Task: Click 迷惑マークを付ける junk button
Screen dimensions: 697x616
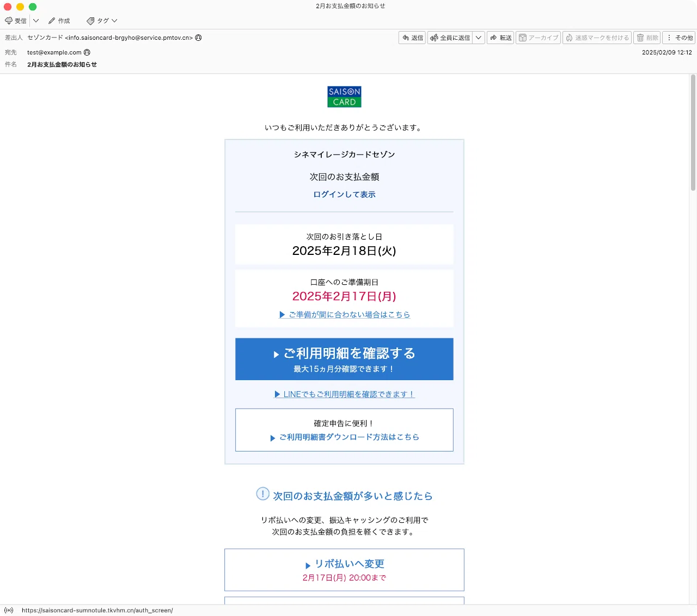Action: (597, 38)
